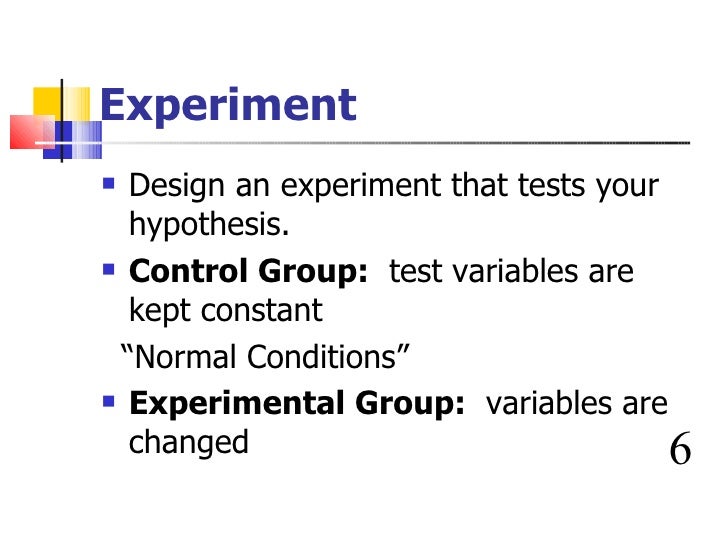Click the word 'hypothesis.'
This screenshot has width=728, height=546.
pyautogui.click(x=209, y=225)
